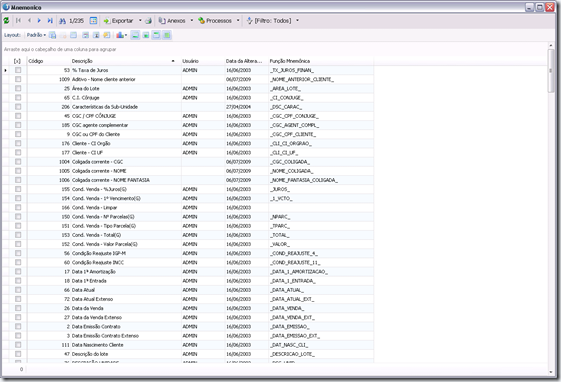The width and height of the screenshot is (561, 382).
Task: Check the box for % Taxa de Juros
Action: click(18, 70)
